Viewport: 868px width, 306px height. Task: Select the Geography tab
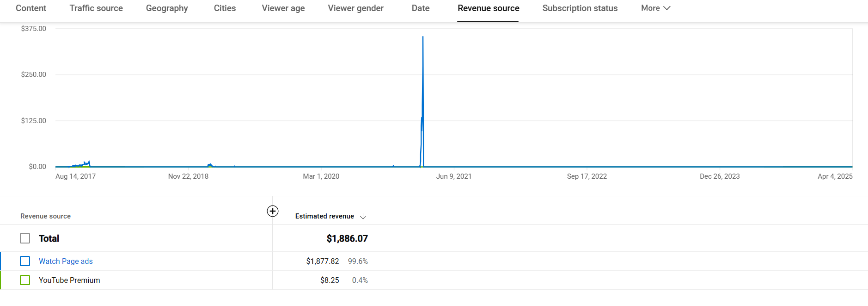(167, 8)
